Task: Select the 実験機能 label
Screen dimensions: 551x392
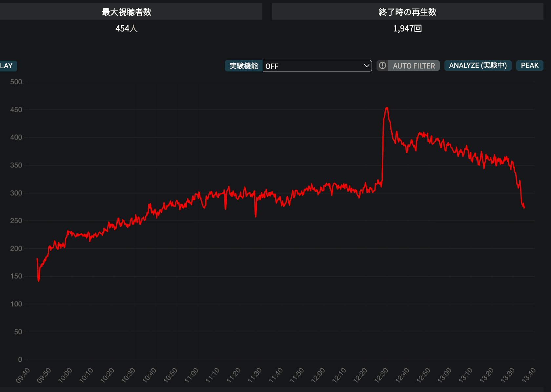Action: 244,66
